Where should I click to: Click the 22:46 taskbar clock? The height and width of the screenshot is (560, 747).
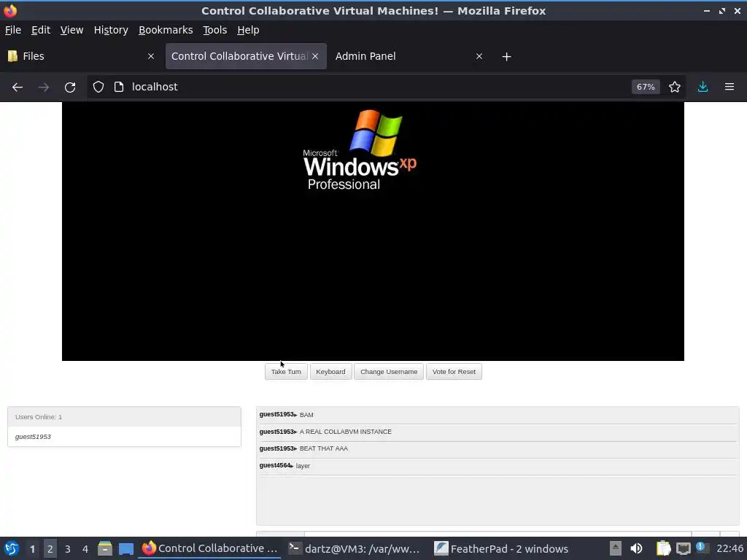pyautogui.click(x=729, y=548)
